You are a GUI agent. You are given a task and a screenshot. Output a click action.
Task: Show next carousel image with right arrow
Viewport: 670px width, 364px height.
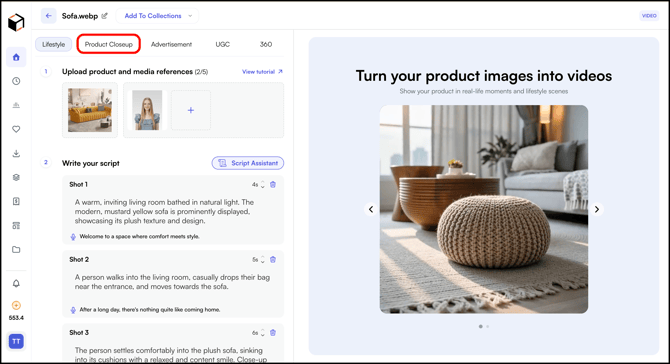pos(597,209)
